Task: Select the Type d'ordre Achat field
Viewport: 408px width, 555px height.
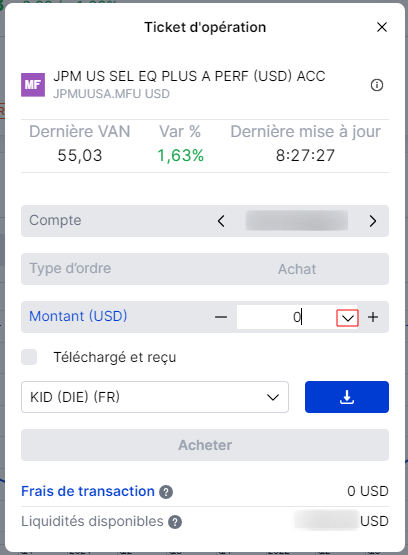Action: [205, 269]
